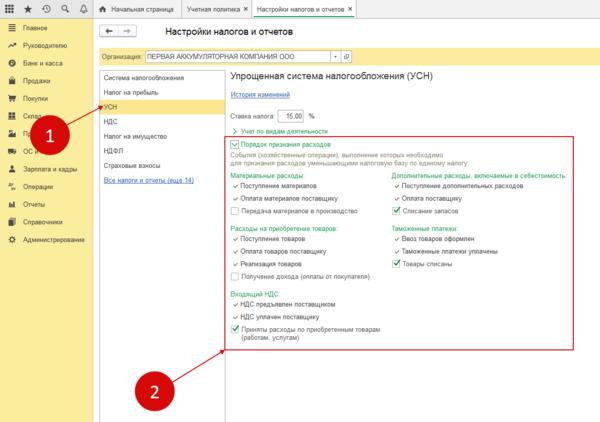600x422 pixels.
Task: Open Favorites via the star icon
Action: coord(27,9)
